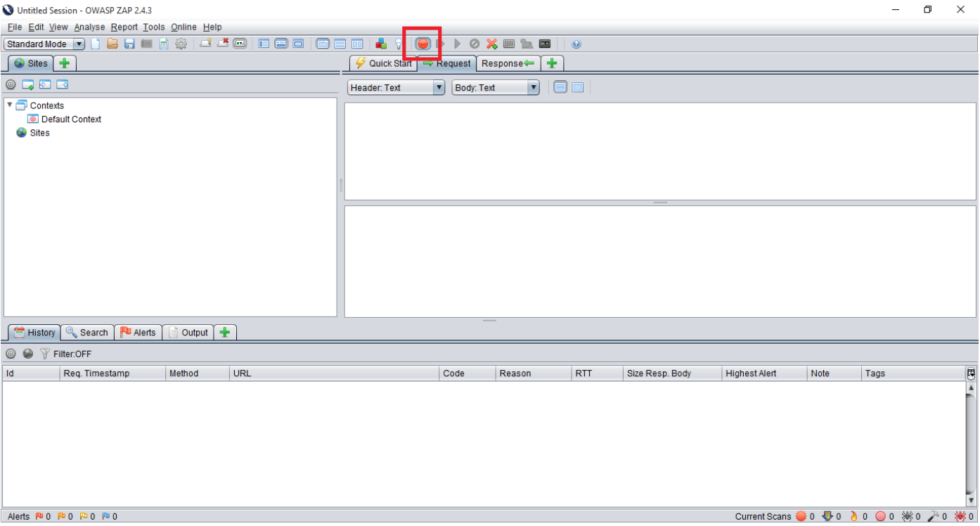Click the Scan Policy Manager icon
The height and width of the screenshot is (526, 980).
pos(509,44)
